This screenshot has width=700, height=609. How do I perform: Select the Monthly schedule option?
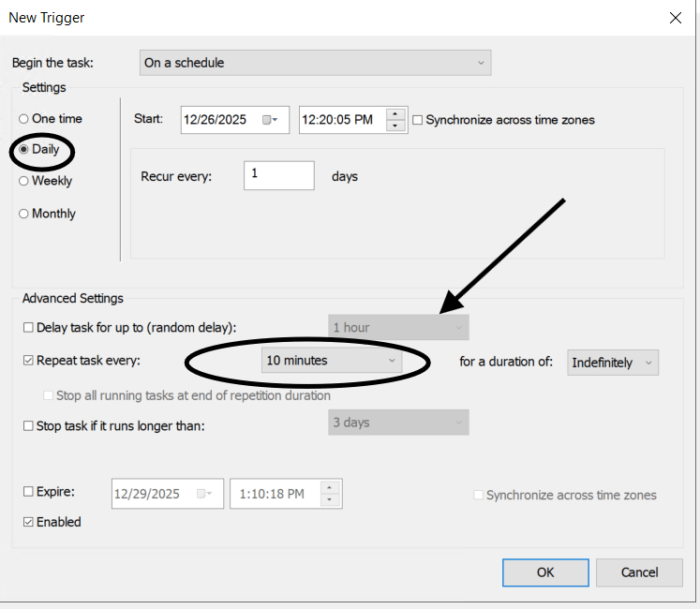(x=23, y=214)
